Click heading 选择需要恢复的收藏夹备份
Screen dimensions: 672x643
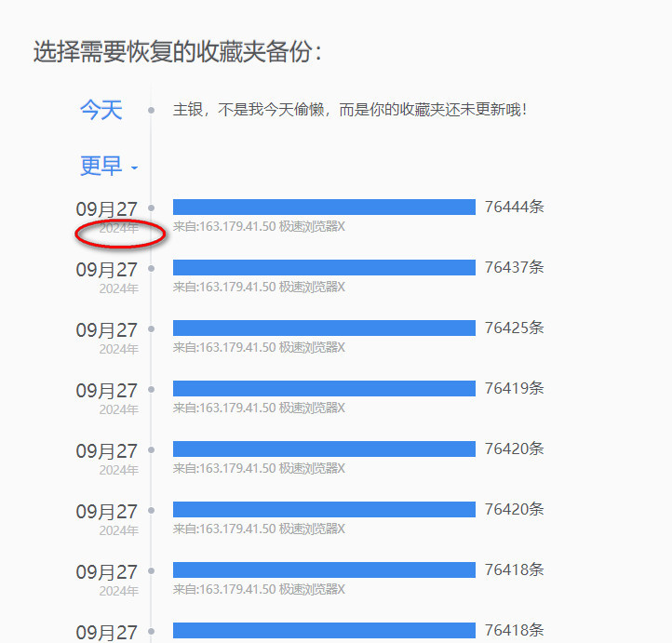pos(178,52)
